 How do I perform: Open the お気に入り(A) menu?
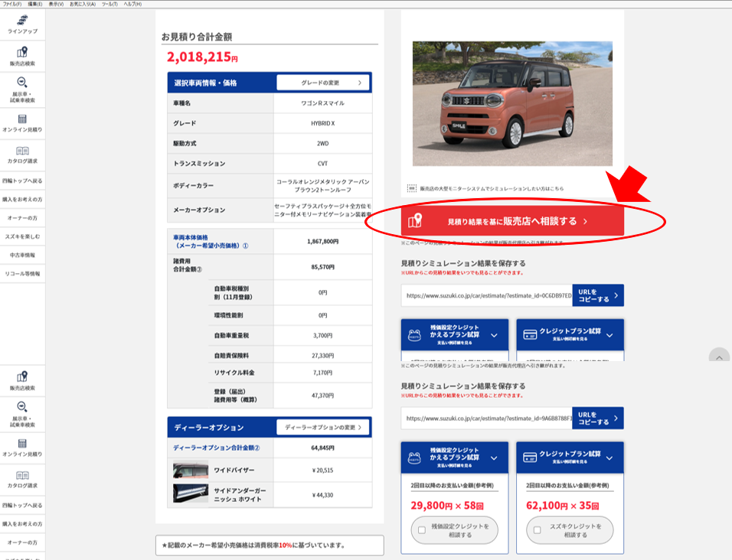point(83,4)
